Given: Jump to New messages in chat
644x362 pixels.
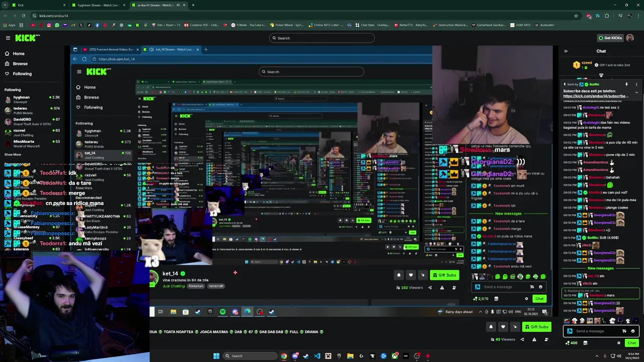Looking at the screenshot, I should pyautogui.click(x=601, y=268).
